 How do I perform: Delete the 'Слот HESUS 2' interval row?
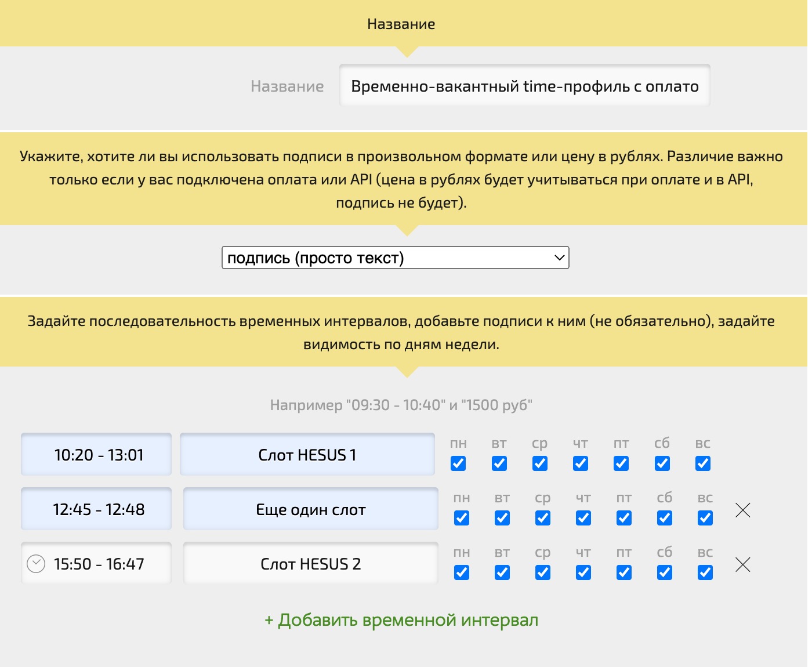742,564
